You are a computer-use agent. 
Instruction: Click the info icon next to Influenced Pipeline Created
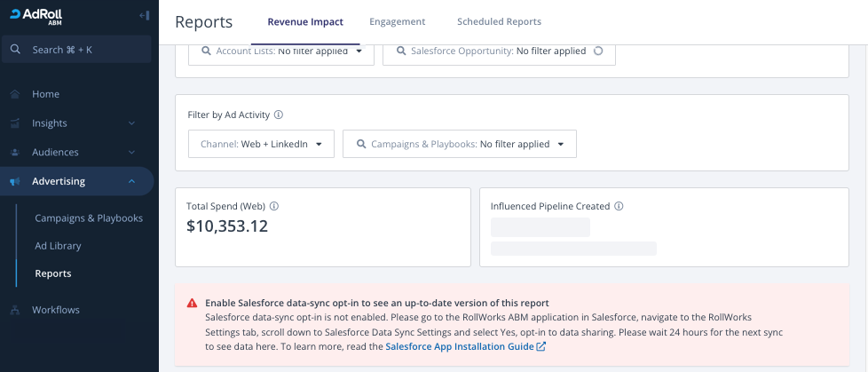(619, 206)
